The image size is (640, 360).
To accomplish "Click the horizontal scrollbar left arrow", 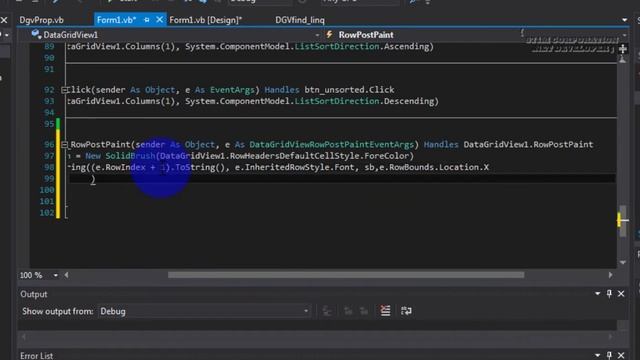I will (67, 276).
